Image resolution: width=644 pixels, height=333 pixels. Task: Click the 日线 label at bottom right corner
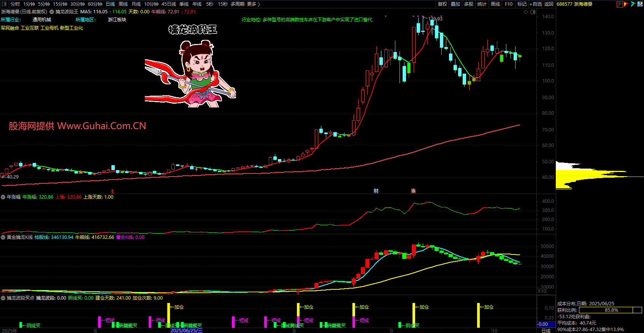(546, 331)
